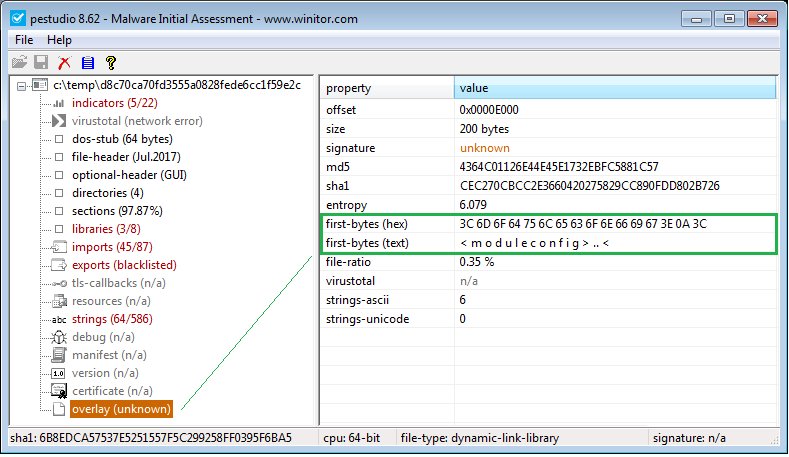The height and width of the screenshot is (457, 789).
Task: Toggle the file-header checkbox
Action: tap(59, 157)
